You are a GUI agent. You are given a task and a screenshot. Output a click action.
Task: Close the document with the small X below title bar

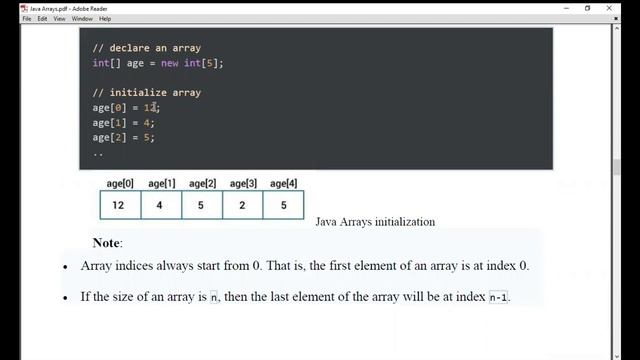616,18
